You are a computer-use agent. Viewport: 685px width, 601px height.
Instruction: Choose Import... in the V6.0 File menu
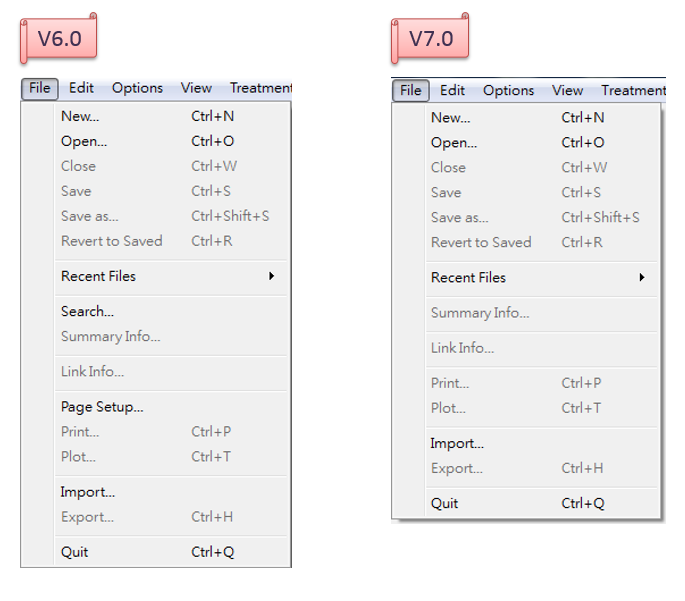[88, 492]
